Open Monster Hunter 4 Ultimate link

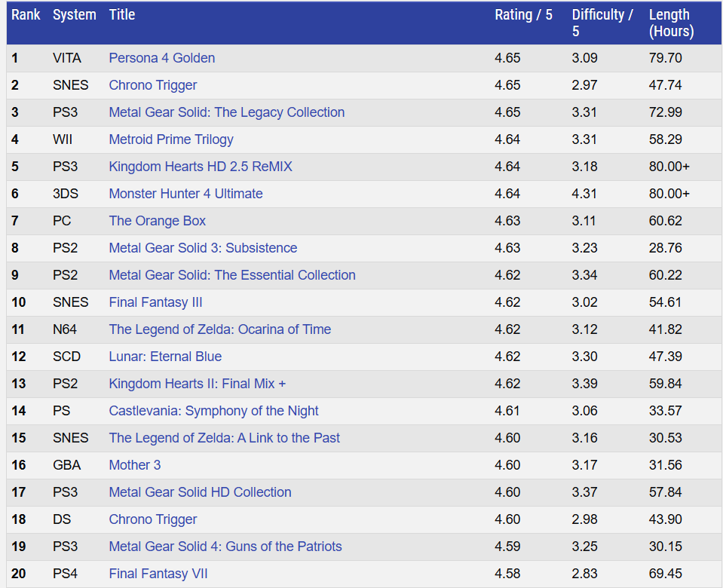185,194
